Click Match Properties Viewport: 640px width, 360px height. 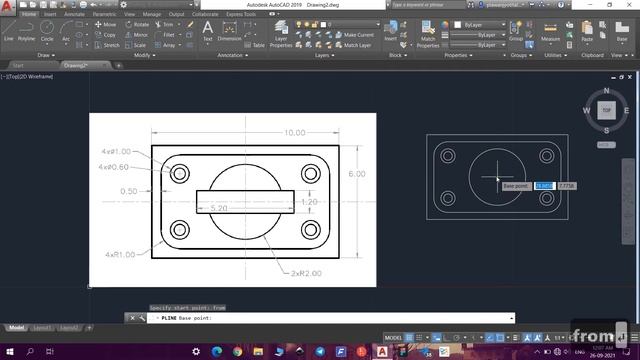tap(428, 34)
